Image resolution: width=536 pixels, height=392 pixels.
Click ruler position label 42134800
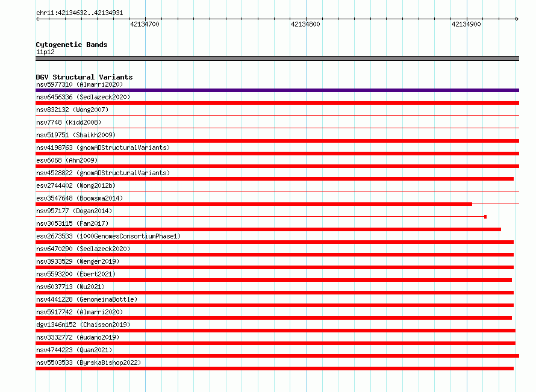[x=305, y=24]
